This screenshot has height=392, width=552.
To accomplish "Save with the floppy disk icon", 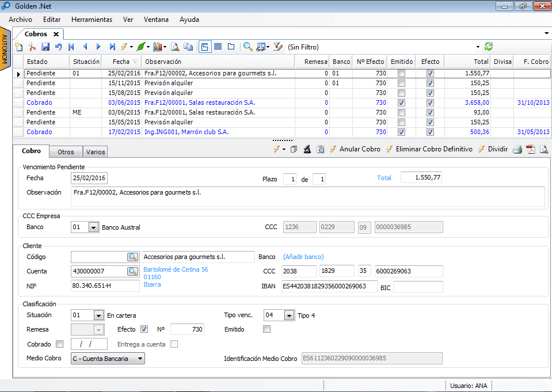I will click(45, 47).
